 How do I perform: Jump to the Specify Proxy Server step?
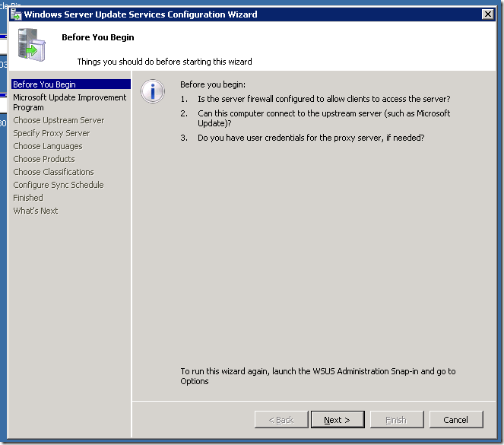tap(51, 133)
